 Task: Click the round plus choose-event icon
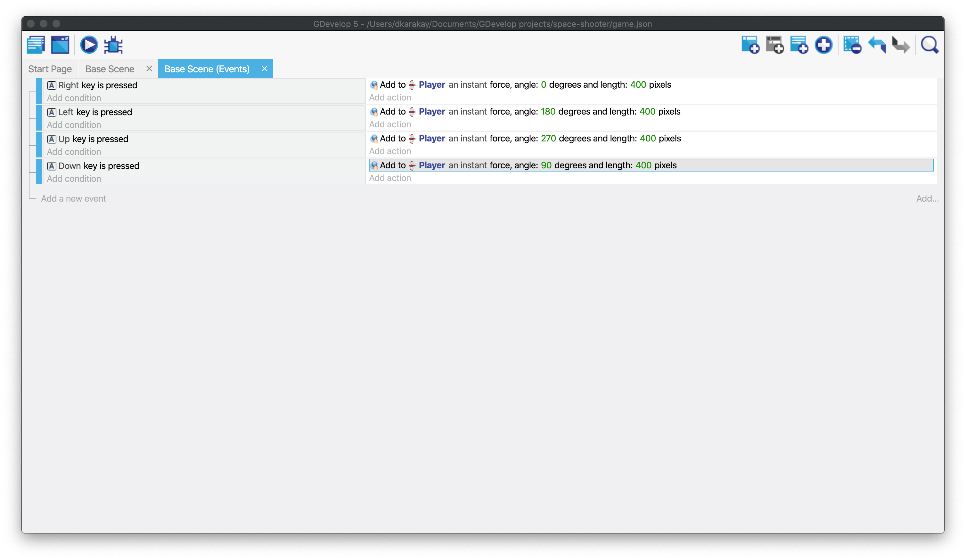(823, 45)
